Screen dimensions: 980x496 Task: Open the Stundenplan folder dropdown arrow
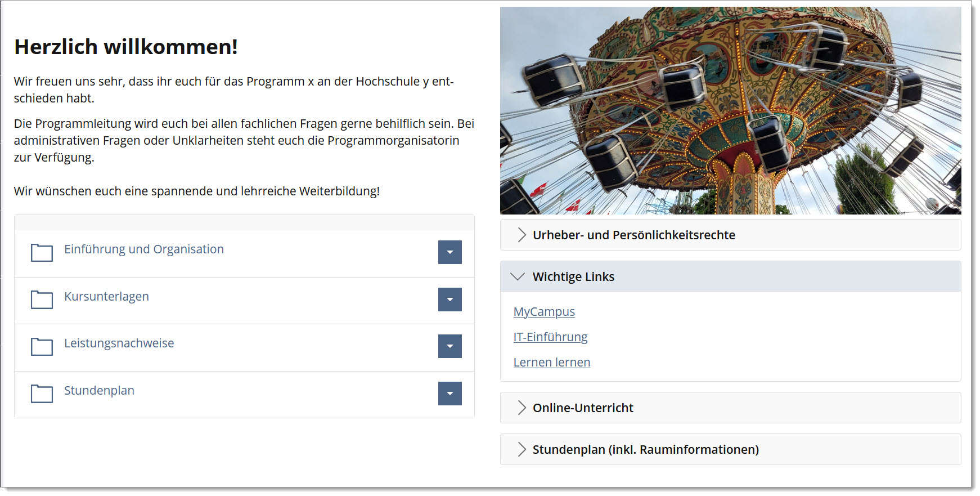449,394
